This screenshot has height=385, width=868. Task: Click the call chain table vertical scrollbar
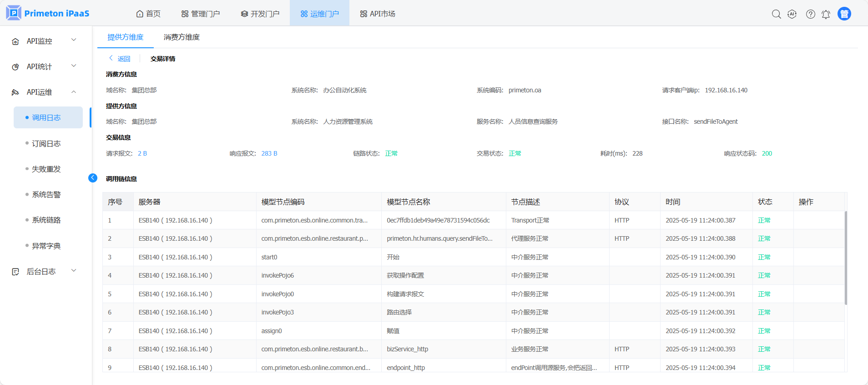pyautogui.click(x=846, y=258)
